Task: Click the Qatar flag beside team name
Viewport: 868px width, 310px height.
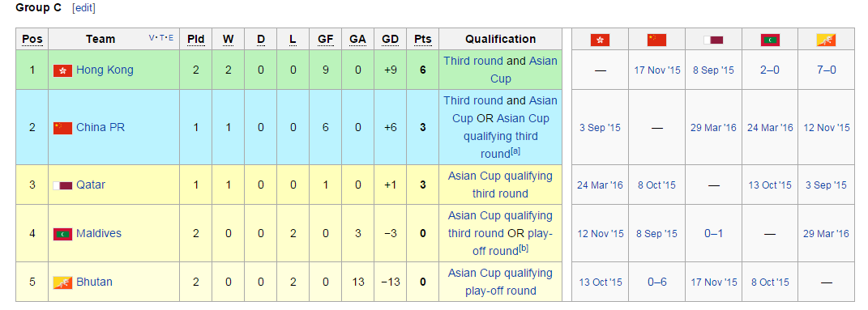Action: click(x=62, y=185)
